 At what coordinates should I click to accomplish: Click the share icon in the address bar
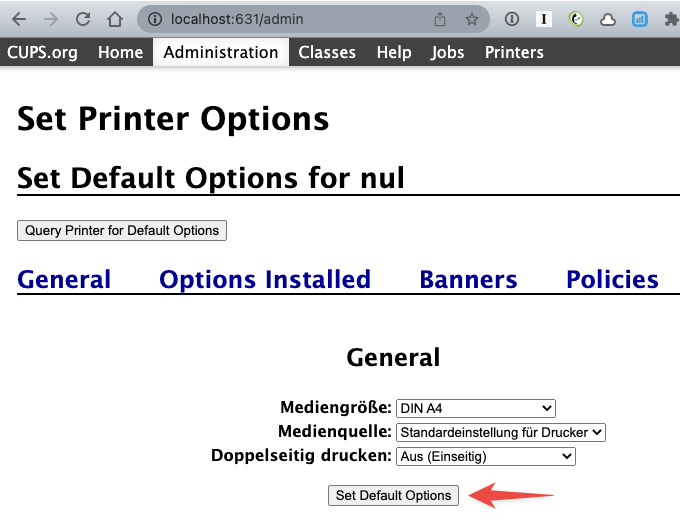440,19
